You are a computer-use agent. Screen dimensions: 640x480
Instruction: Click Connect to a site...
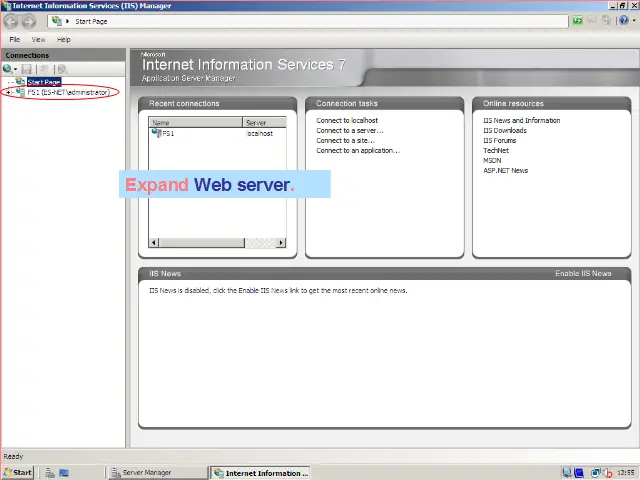coord(345,140)
